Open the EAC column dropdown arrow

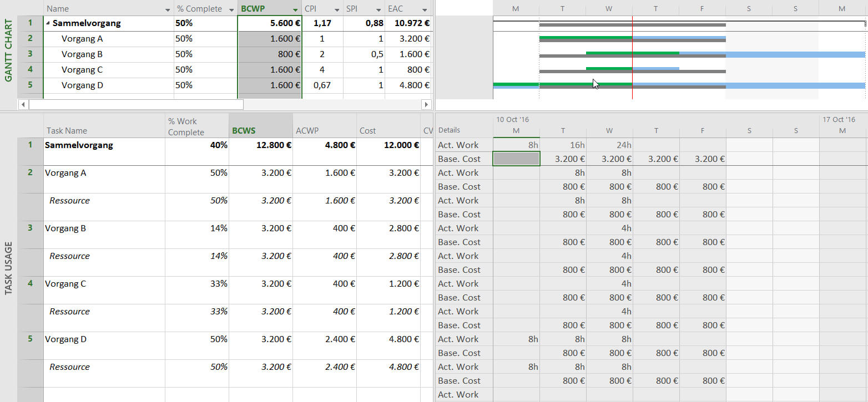coord(425,10)
